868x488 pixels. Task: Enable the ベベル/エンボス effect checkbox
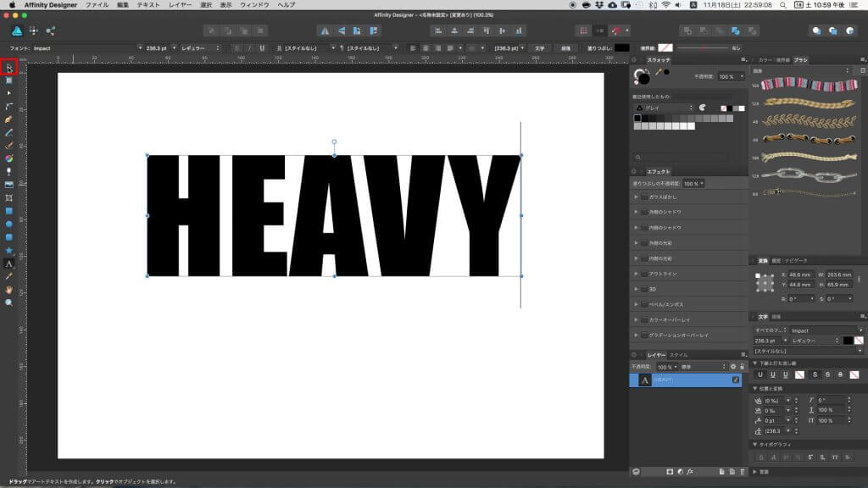[x=644, y=304]
